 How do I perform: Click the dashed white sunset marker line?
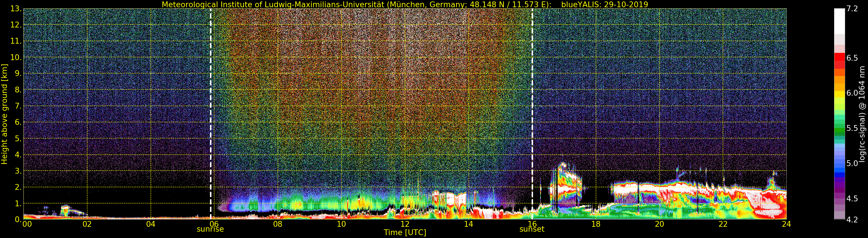(x=532, y=114)
